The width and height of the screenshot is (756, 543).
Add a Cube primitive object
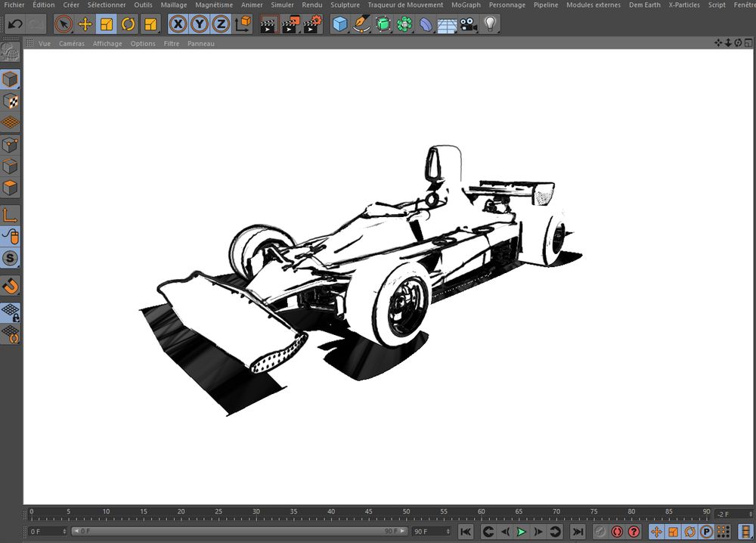pyautogui.click(x=340, y=24)
